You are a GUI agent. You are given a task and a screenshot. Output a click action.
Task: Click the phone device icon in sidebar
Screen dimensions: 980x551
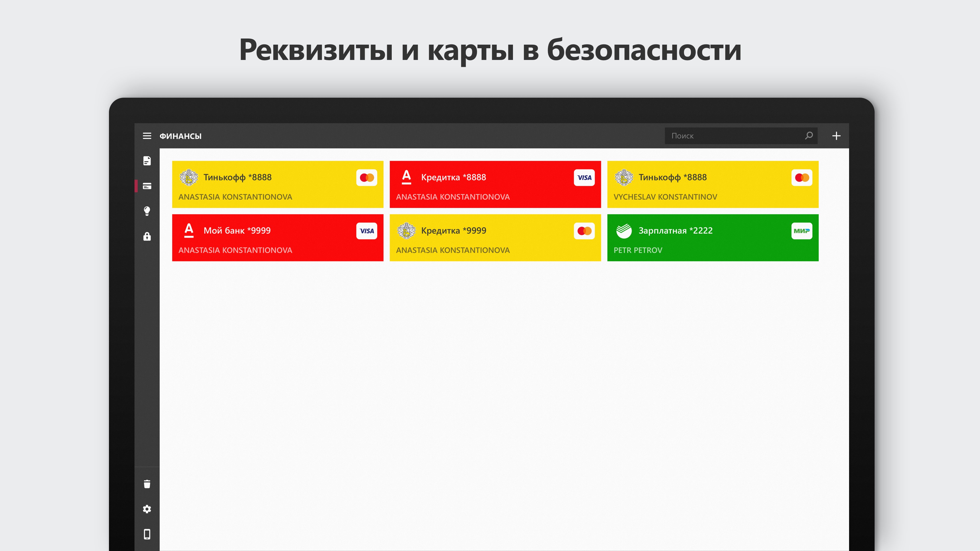click(x=147, y=534)
